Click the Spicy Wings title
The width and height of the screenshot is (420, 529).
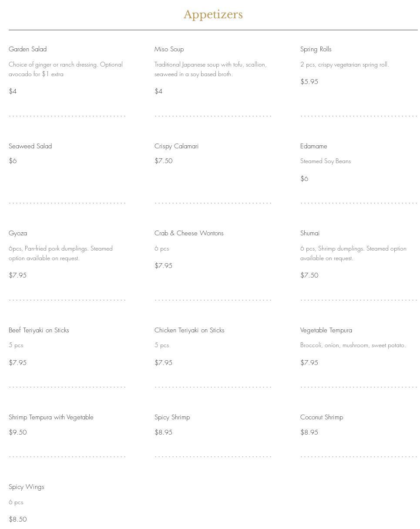point(26,487)
